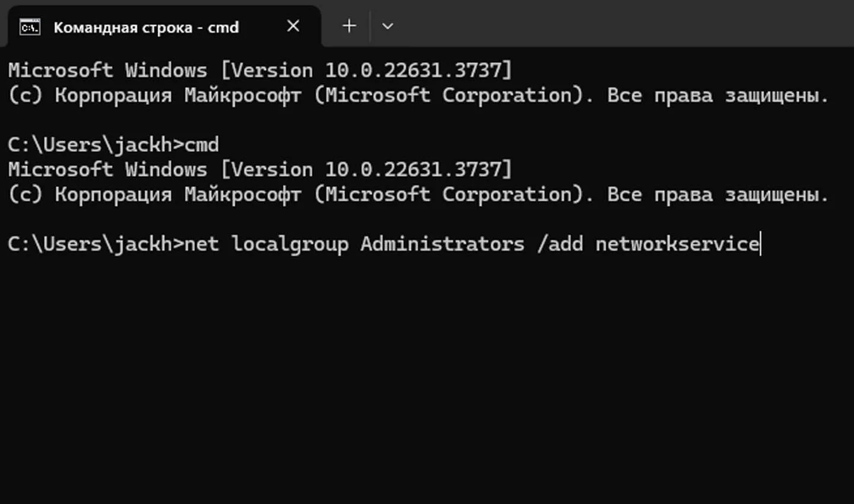Click the second Корпорация Майкрософт copyright line
This screenshot has width=854, height=504.
418,194
